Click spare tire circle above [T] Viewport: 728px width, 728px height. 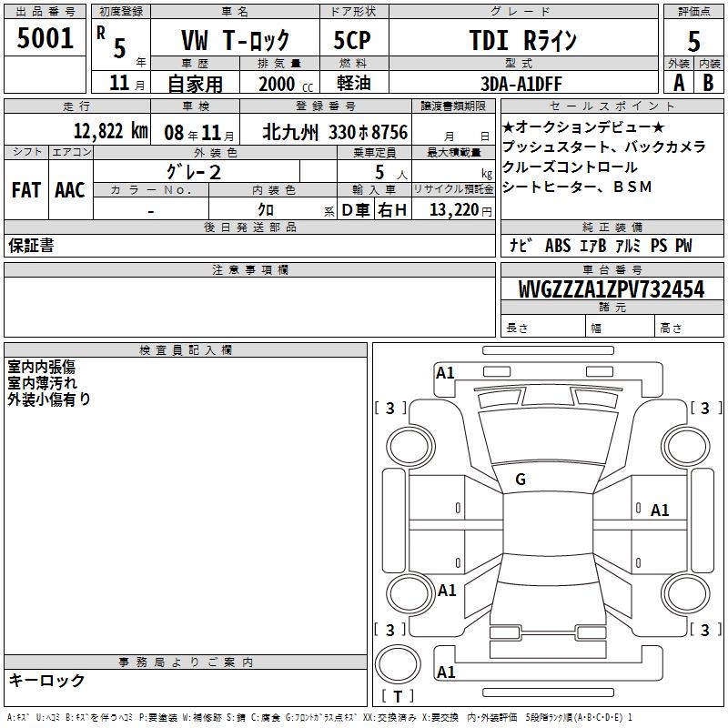[398, 664]
